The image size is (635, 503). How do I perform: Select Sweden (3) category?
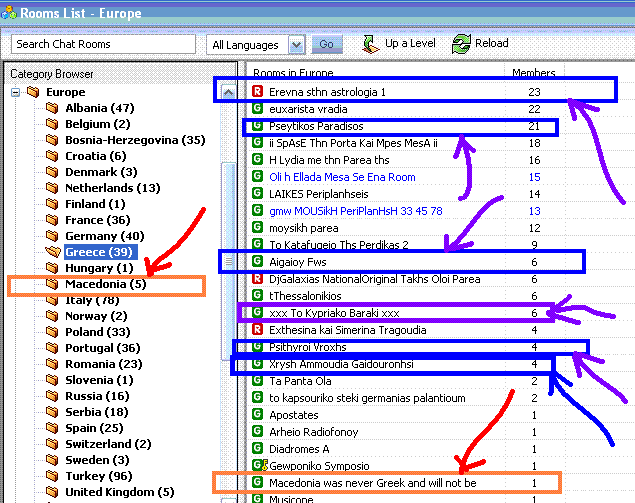97,460
